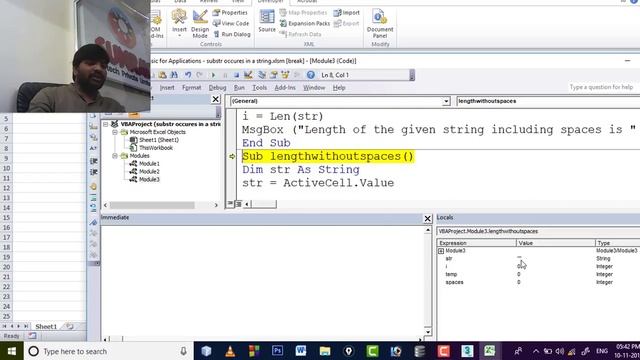
Task: Undo the last action in VBA editor
Action: click(188, 75)
